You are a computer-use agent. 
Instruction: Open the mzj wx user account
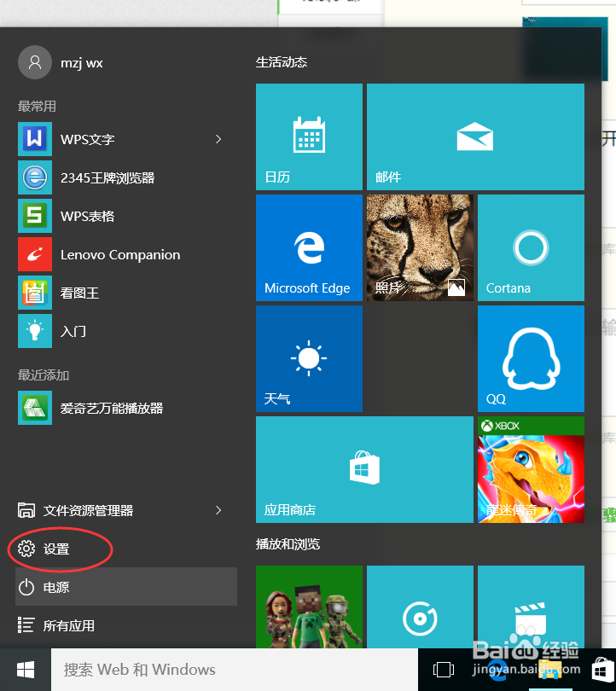tap(61, 62)
